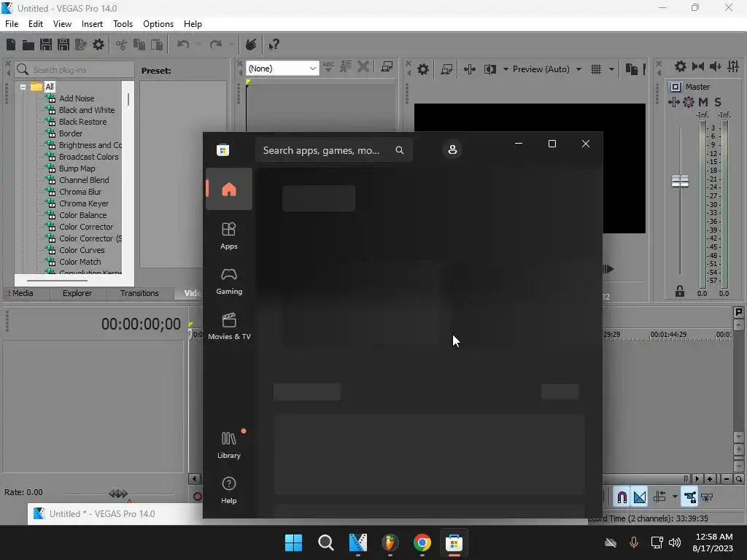Toggle the Dim Output speaker icon

tap(716, 66)
